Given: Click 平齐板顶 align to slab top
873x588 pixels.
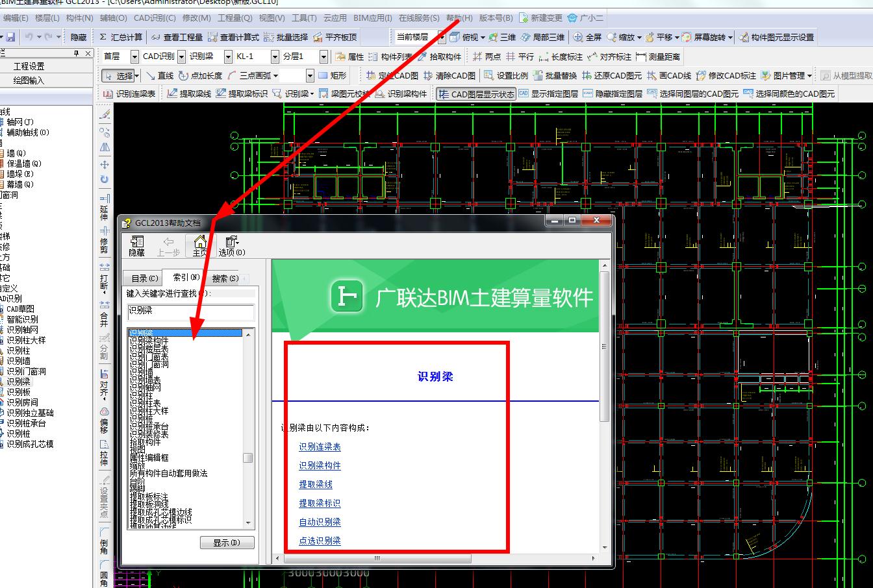Looking at the screenshot, I should (x=335, y=37).
